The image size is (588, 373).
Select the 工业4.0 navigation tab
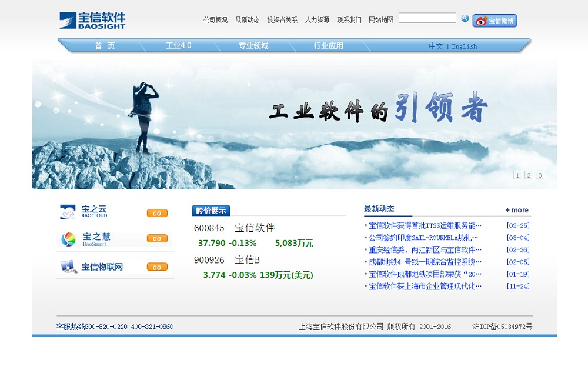coord(179,46)
